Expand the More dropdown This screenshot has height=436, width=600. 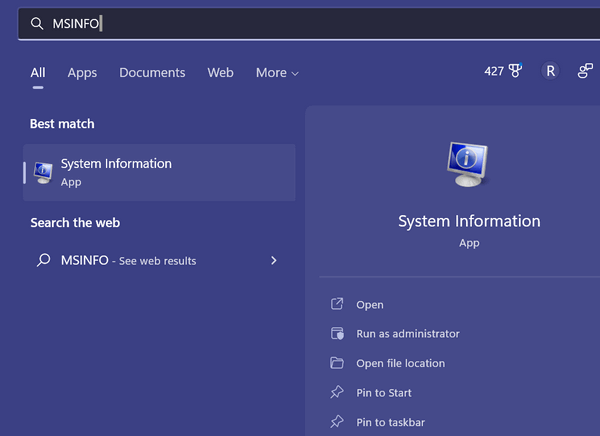tap(277, 72)
